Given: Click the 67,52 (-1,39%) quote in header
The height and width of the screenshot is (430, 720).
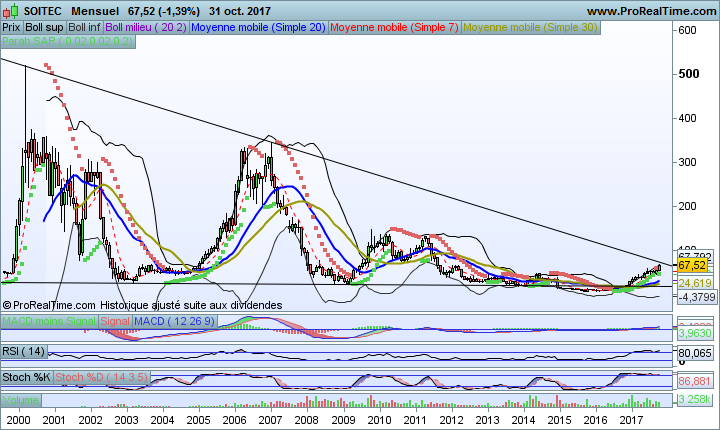Looking at the screenshot, I should pyautogui.click(x=164, y=11).
